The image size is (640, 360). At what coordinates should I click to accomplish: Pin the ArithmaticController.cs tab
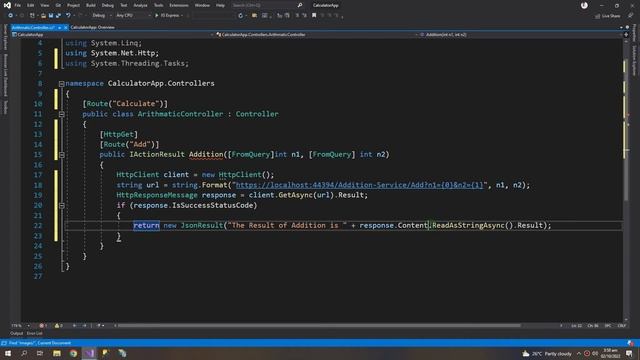[x=59, y=27]
